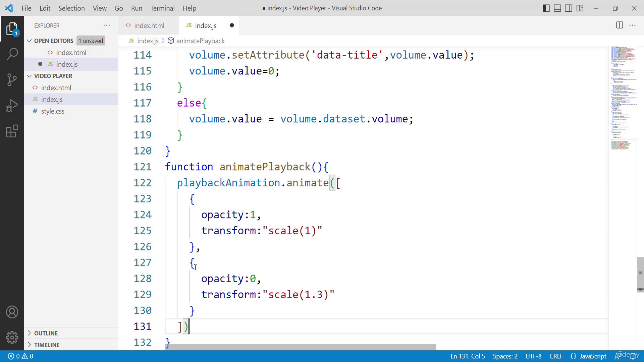The width and height of the screenshot is (644, 362).
Task: Open the Accounts icon in activity bar
Action: point(12,312)
